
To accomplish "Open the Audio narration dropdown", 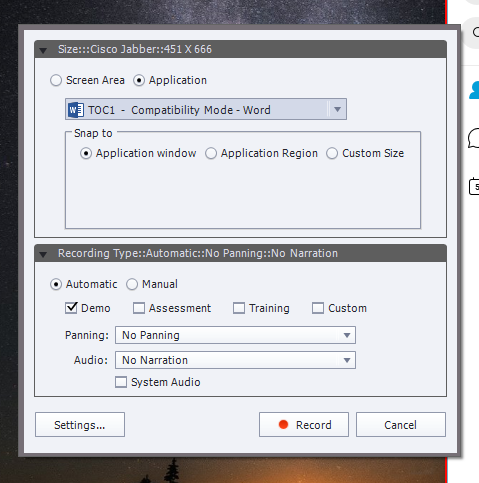I will pyautogui.click(x=235, y=360).
